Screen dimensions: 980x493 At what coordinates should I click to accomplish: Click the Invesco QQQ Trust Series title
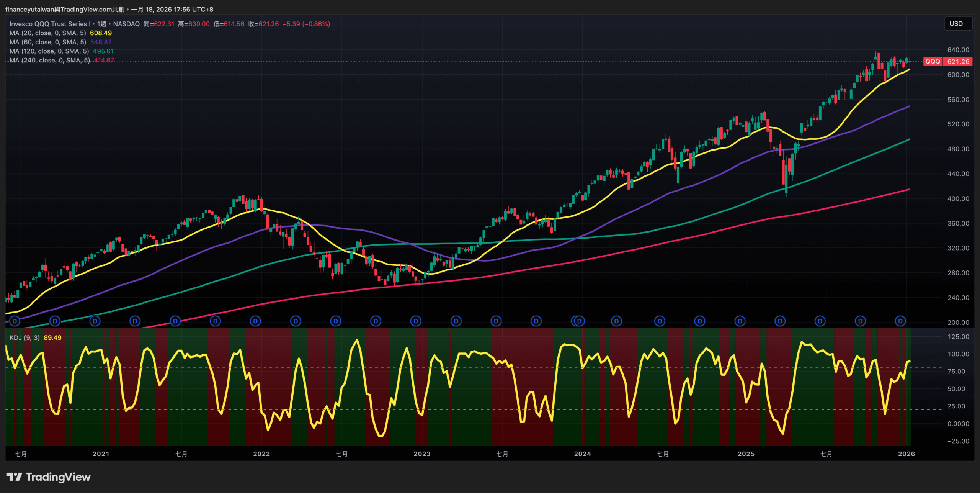[x=50, y=24]
